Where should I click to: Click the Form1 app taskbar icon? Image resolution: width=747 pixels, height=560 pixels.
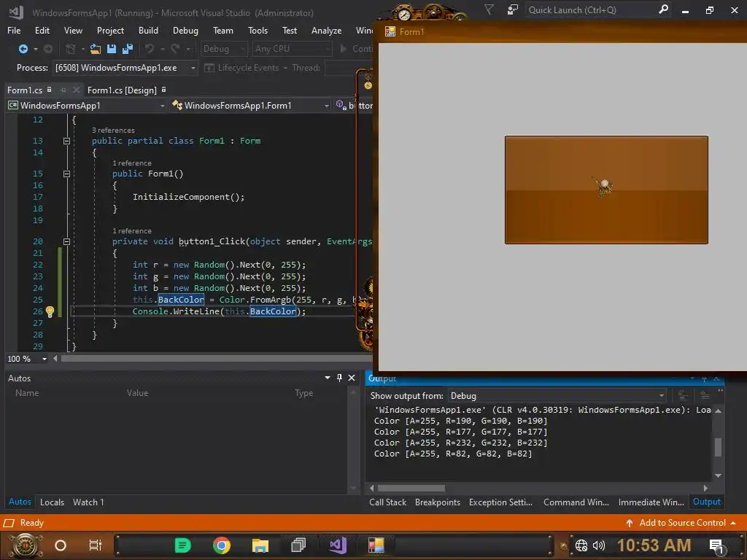376,545
